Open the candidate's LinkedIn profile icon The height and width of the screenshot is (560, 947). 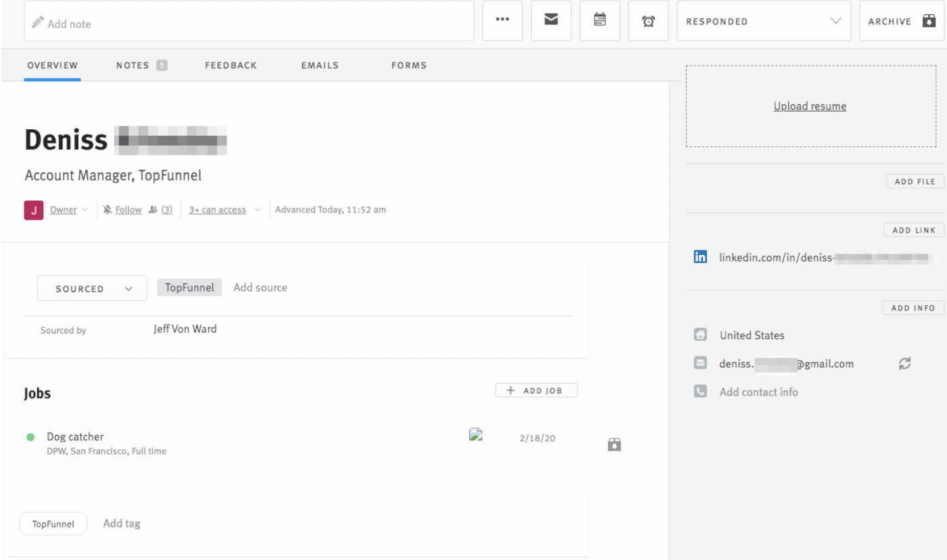click(x=700, y=256)
